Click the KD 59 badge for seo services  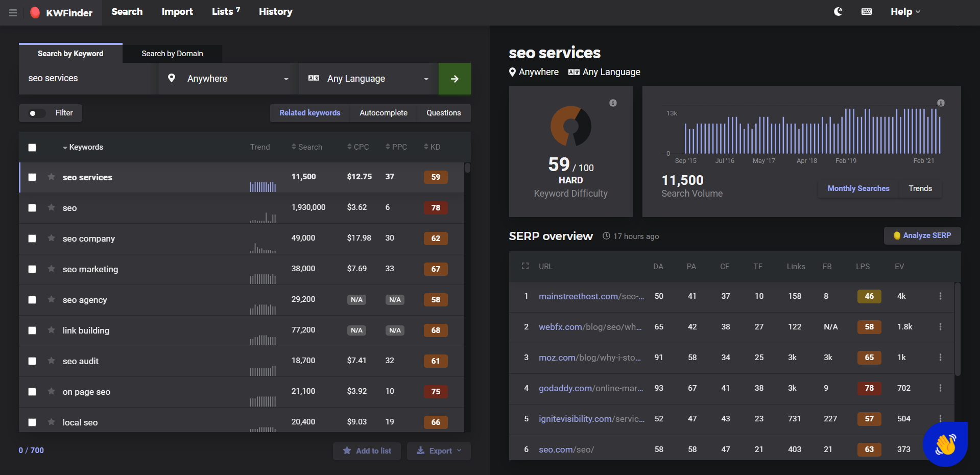click(436, 177)
